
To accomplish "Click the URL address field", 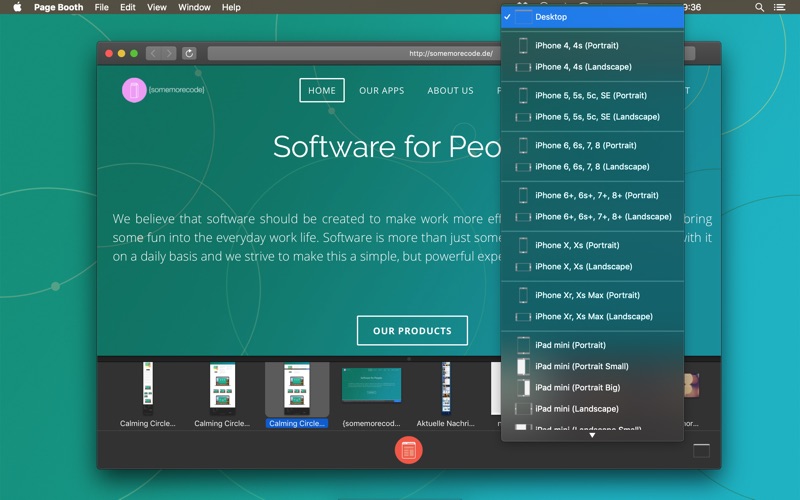I will click(x=451, y=53).
